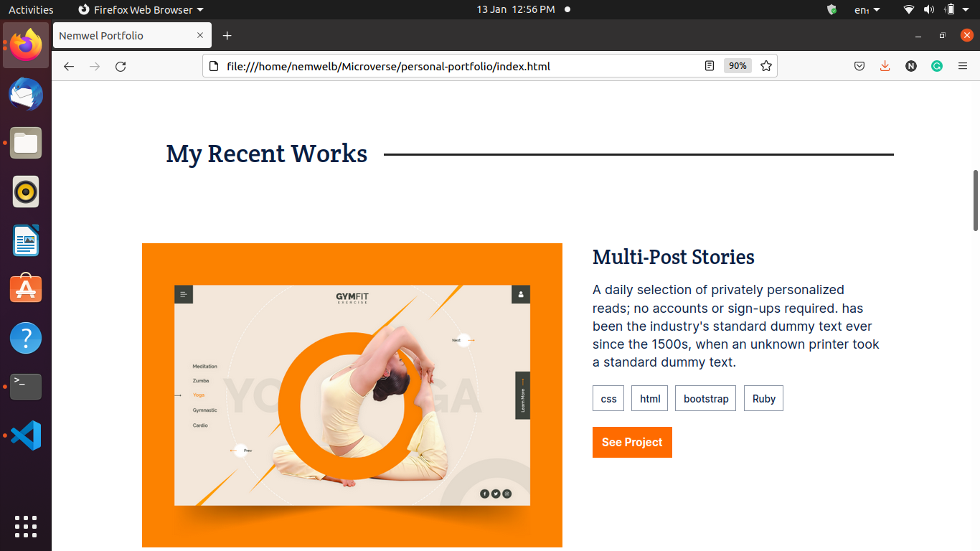Click the My Recent Works heading
The image size is (980, 551).
pyautogui.click(x=267, y=154)
